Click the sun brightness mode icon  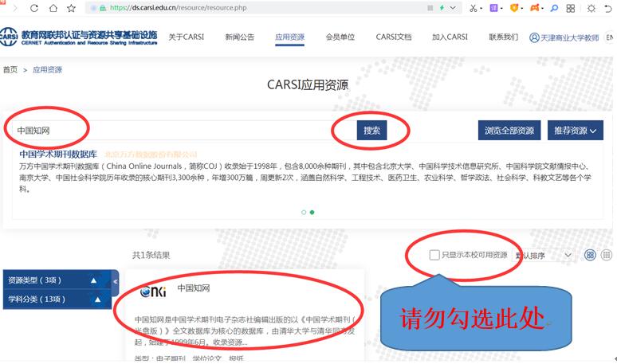591,8
